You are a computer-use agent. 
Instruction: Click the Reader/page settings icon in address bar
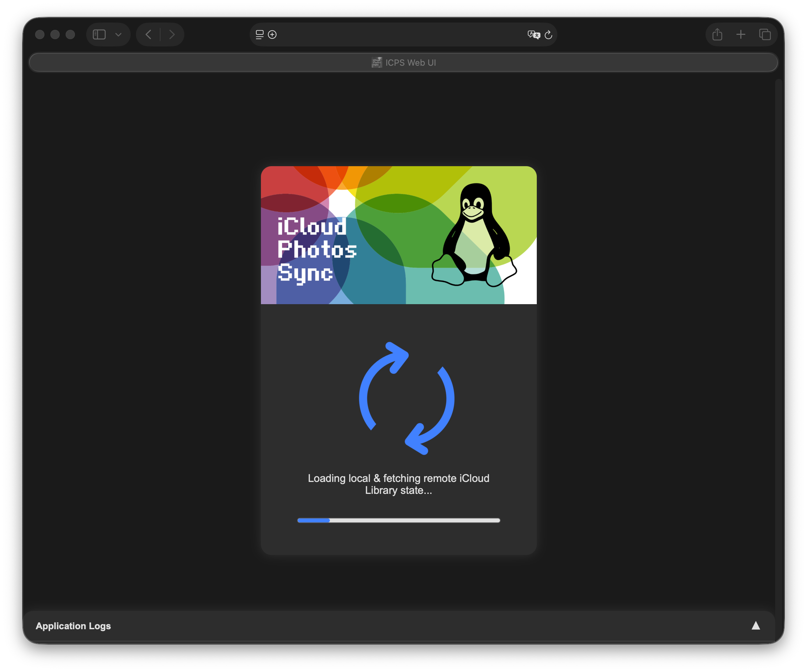(259, 34)
